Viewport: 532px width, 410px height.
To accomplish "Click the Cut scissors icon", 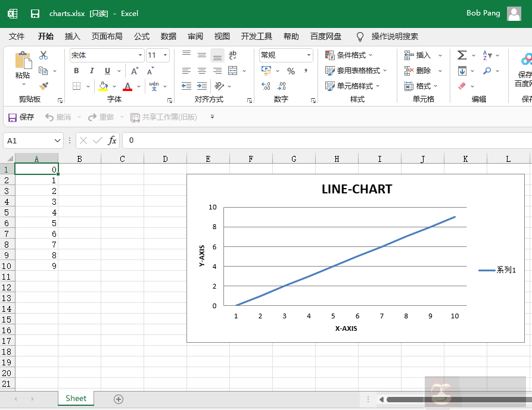I will 43,55.
